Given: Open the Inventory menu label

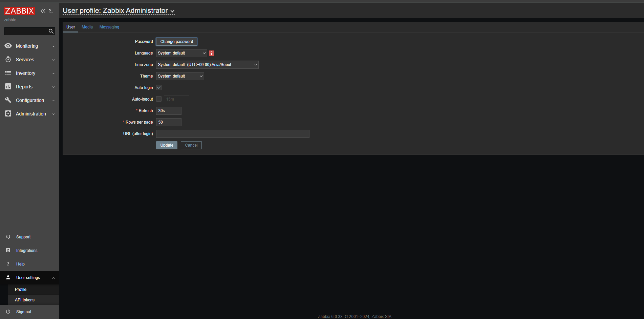Looking at the screenshot, I should point(25,73).
